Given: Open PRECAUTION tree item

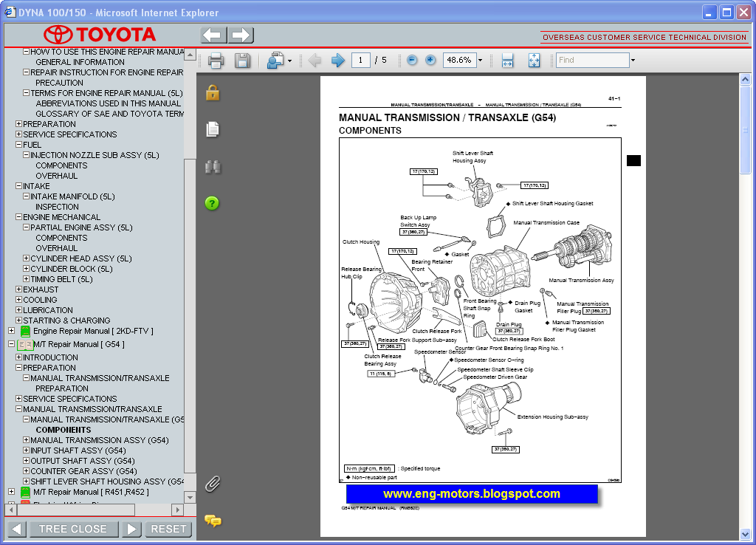Looking at the screenshot, I should click(x=59, y=83).
